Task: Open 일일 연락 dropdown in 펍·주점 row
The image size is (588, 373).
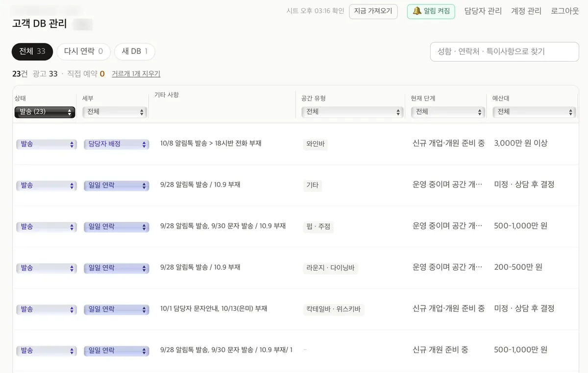Action: (x=116, y=227)
